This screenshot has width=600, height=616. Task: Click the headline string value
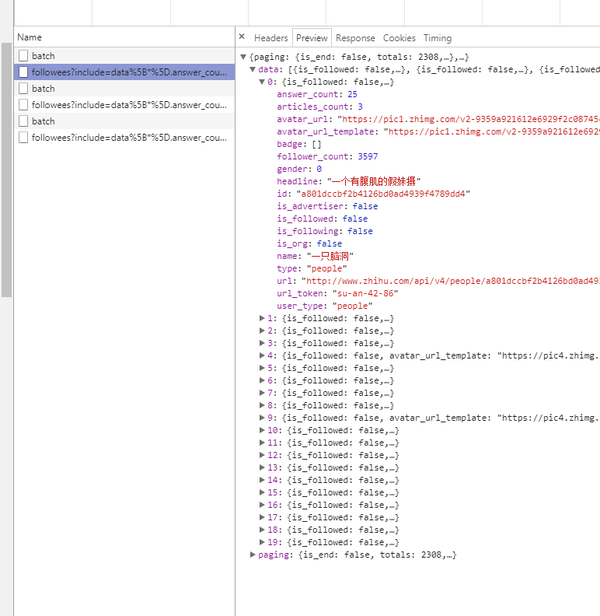pyautogui.click(x=374, y=181)
